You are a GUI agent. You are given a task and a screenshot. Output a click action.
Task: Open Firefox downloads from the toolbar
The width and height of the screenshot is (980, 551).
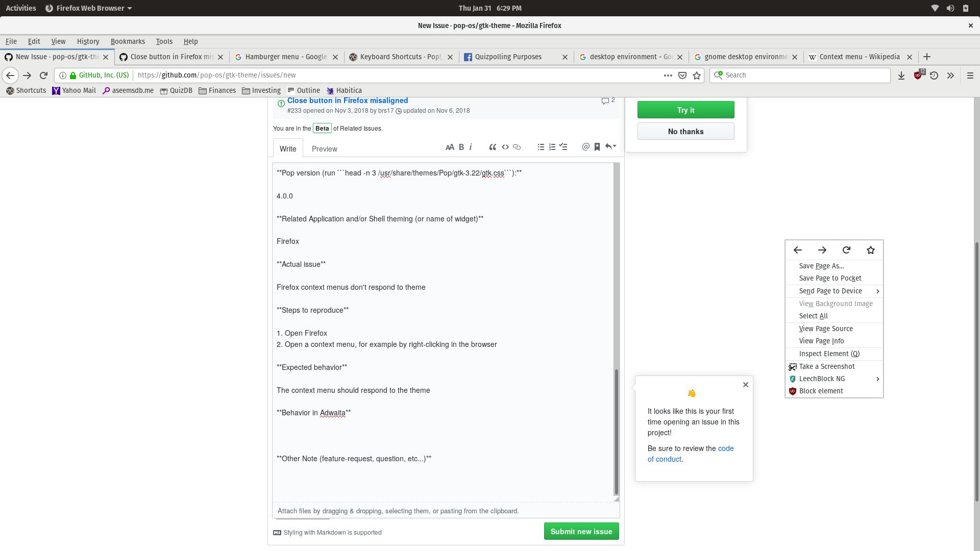(901, 75)
